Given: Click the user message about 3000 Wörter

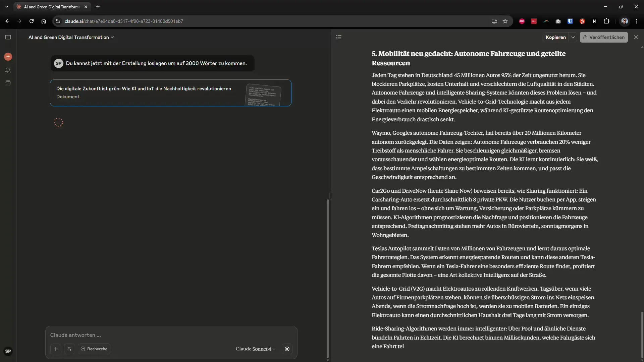Looking at the screenshot, I should click(x=153, y=63).
